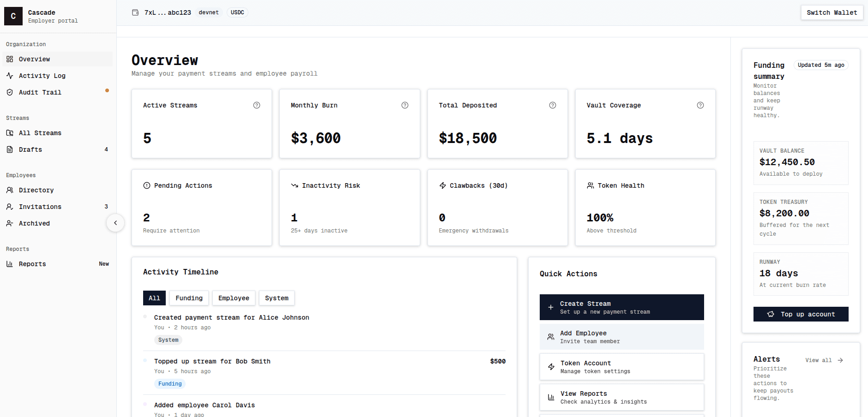Open the Activity Log from the sidebar

tap(42, 76)
